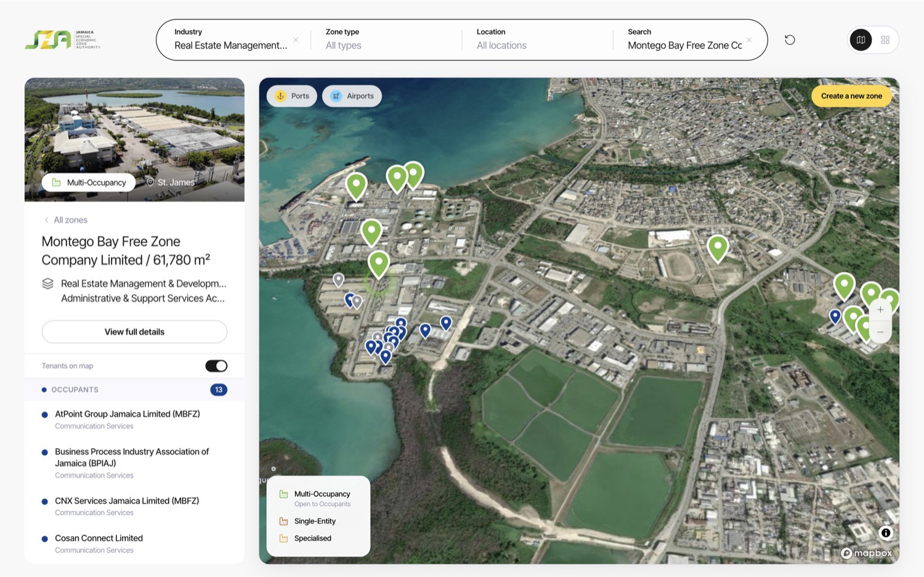
Task: Toggle Ports on the map
Action: [x=293, y=96]
